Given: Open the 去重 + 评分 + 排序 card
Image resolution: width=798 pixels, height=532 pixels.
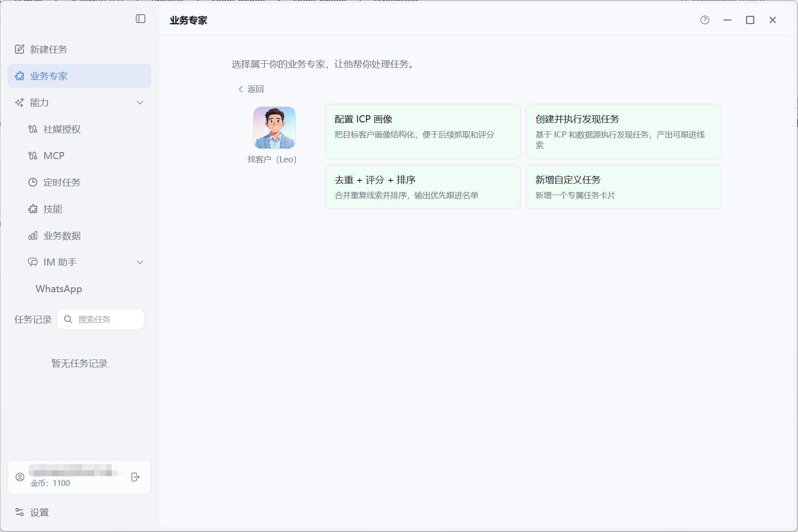Looking at the screenshot, I should click(423, 187).
